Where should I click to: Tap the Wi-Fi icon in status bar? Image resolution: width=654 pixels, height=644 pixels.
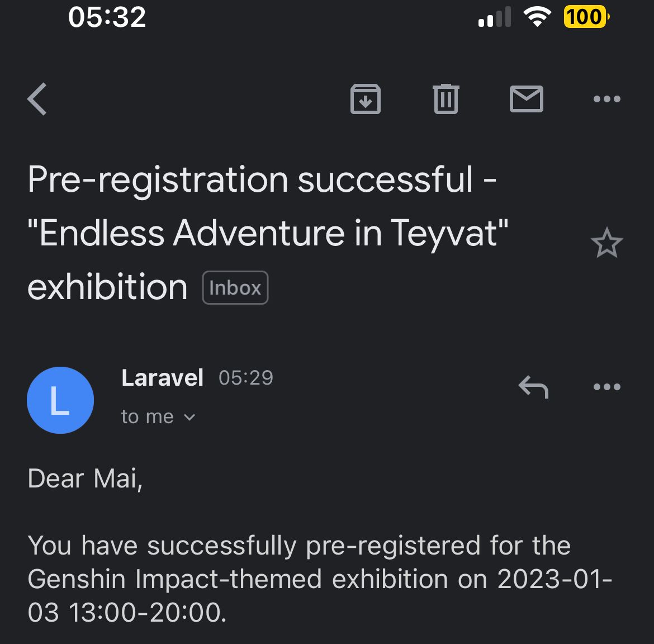coord(538,17)
